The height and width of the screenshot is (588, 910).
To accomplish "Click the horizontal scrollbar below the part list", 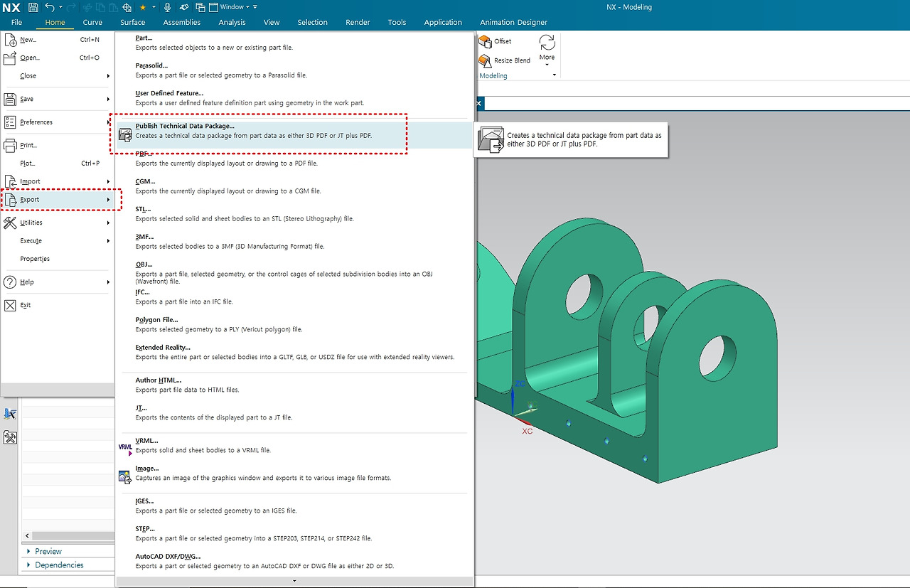I will click(x=68, y=535).
